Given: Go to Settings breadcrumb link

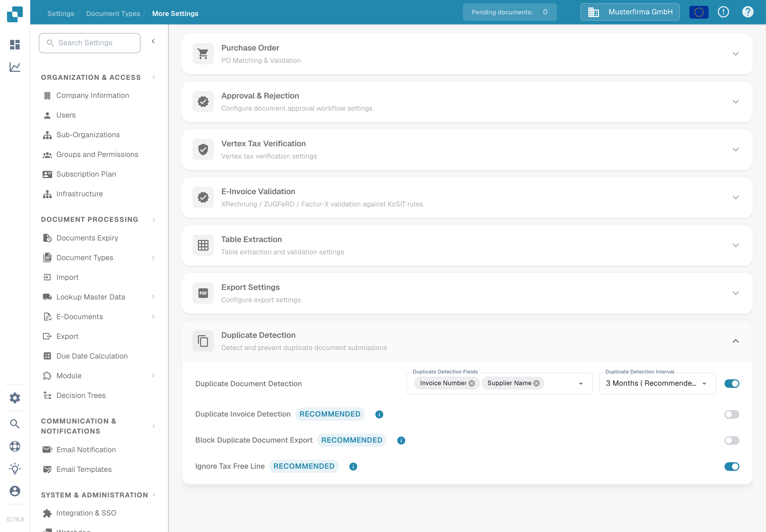Looking at the screenshot, I should [x=61, y=13].
